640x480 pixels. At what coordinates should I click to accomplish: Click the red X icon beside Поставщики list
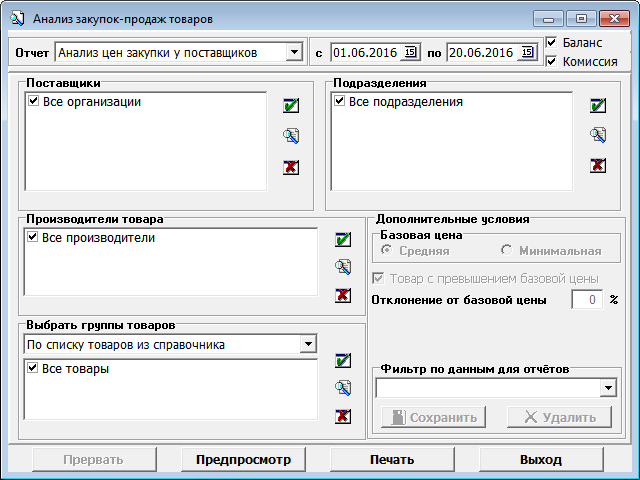[x=291, y=166]
